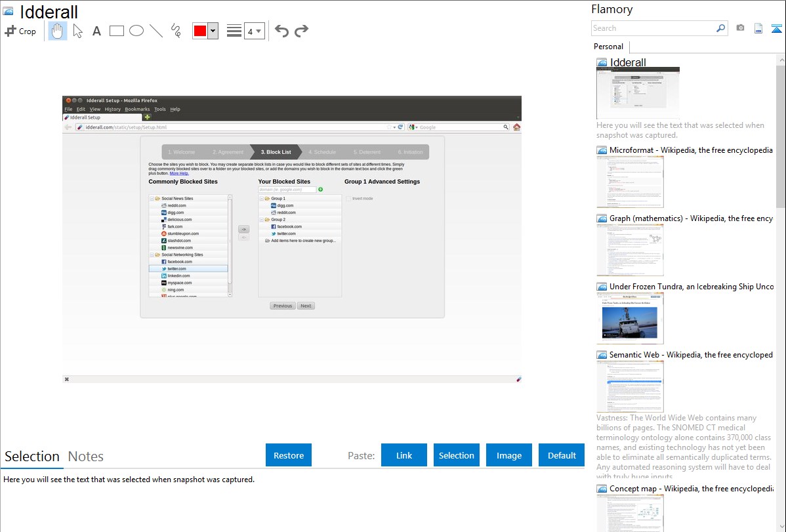Image resolution: width=786 pixels, height=532 pixels.
Task: Select the ellipse drawing tool
Action: (x=136, y=31)
